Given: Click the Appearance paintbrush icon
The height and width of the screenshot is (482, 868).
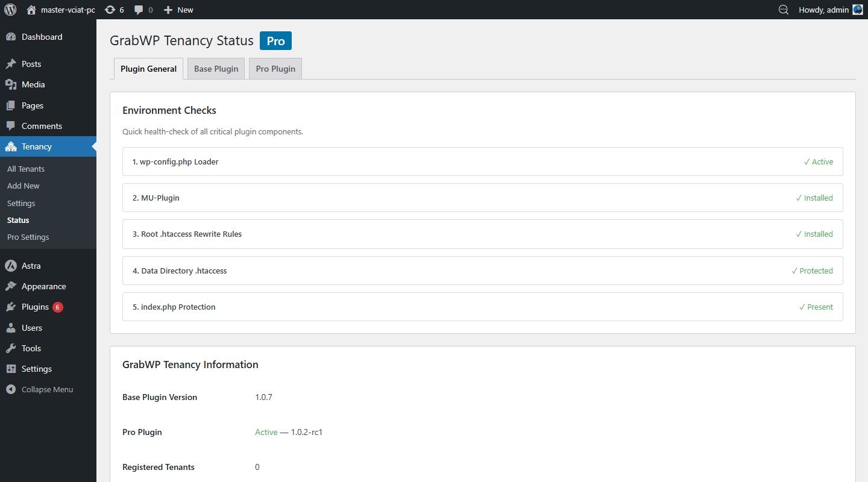Looking at the screenshot, I should (11, 286).
